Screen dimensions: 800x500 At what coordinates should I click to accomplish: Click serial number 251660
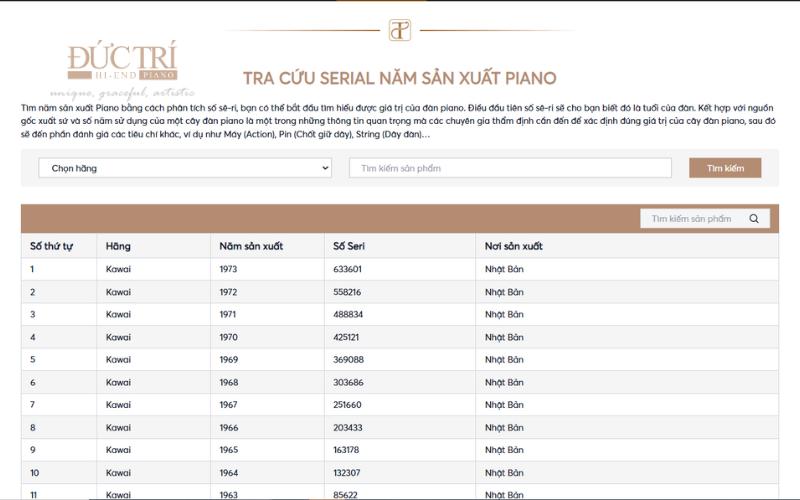(347, 405)
